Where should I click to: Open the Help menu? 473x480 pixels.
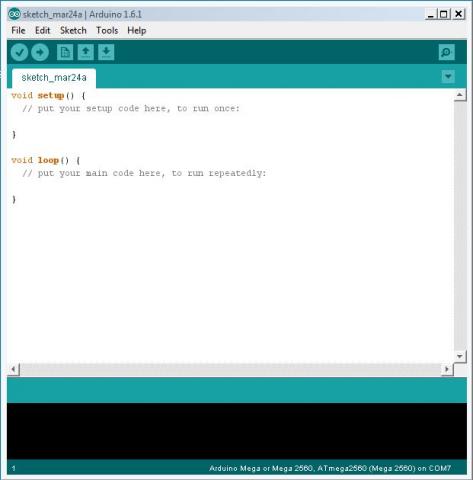pyautogui.click(x=137, y=31)
